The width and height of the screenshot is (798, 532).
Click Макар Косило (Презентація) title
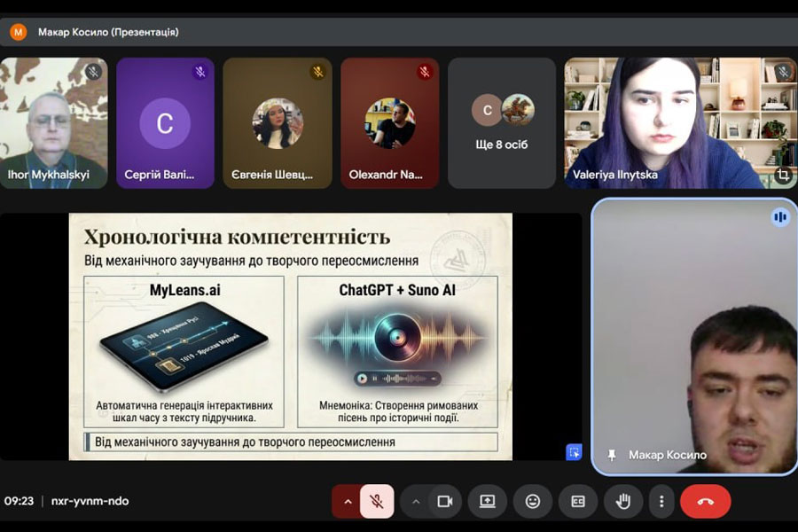108,32
